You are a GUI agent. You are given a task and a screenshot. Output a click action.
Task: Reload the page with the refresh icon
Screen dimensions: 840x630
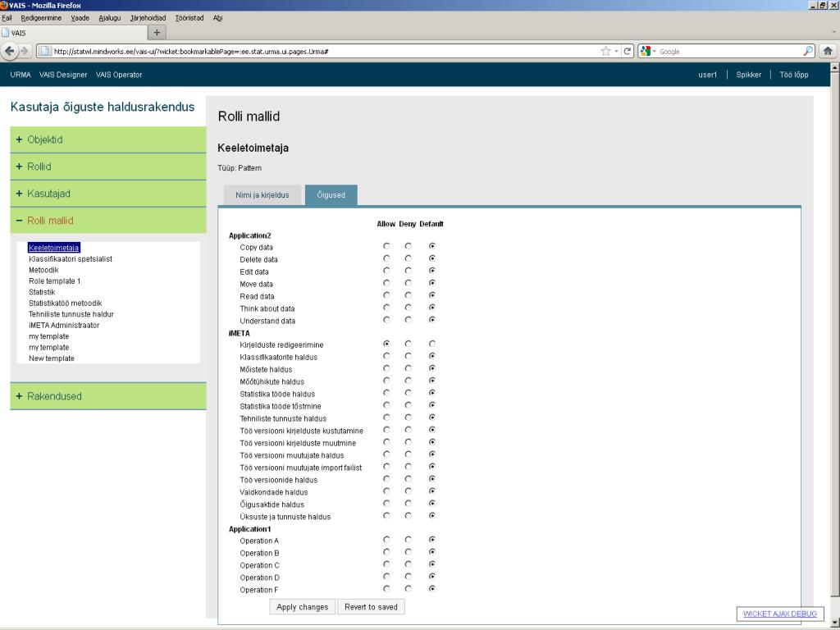click(627, 52)
